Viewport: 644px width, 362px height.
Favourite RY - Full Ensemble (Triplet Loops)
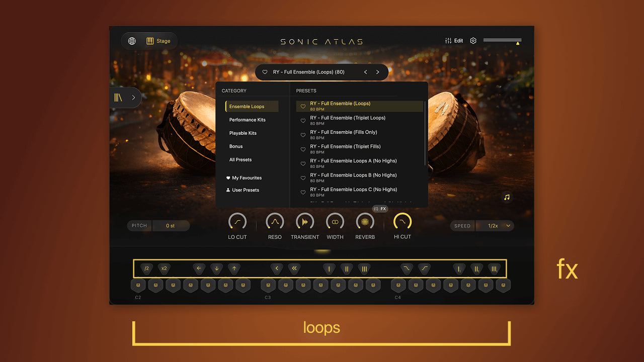coord(303,121)
